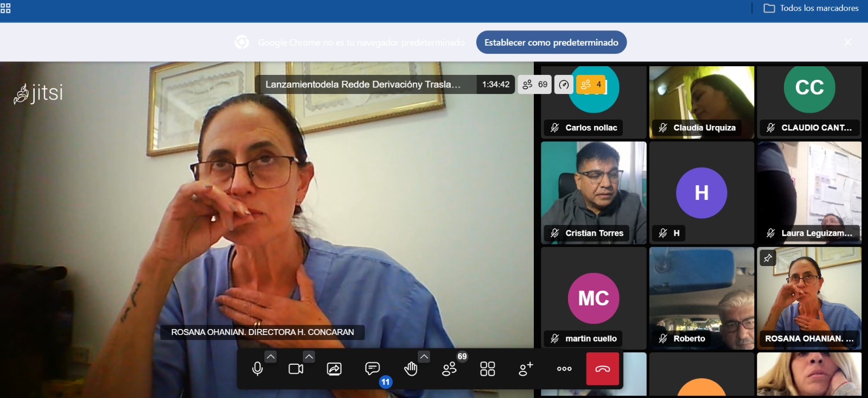Click the orange indicator showing 4 participants
The width and height of the screenshot is (868, 398).
(x=591, y=84)
